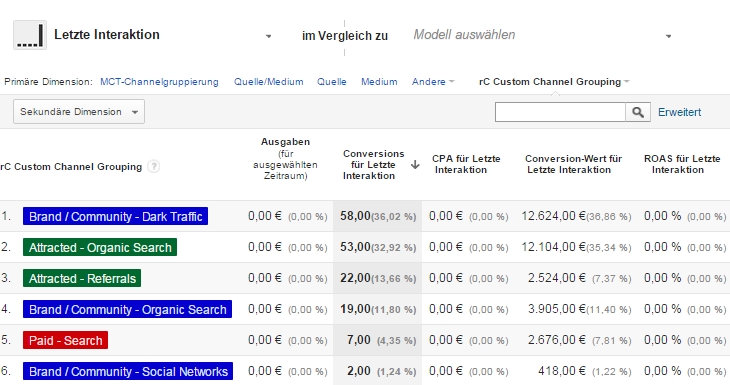730x385 pixels.
Task: Open the Modell auswählen comparison dropdown
Action: (668, 36)
